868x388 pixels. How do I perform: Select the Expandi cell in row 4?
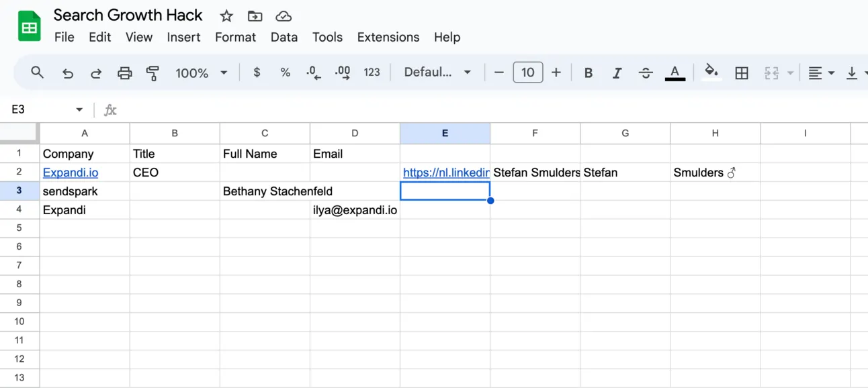pos(85,210)
